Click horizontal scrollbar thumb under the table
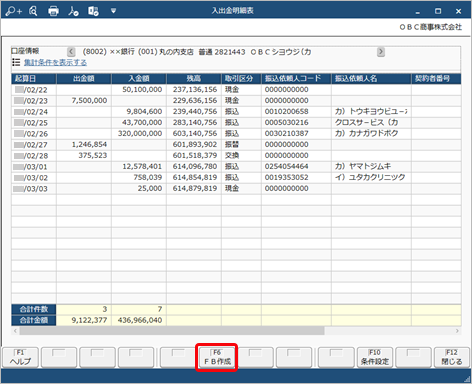This screenshot has width=472, height=384. tap(172, 331)
